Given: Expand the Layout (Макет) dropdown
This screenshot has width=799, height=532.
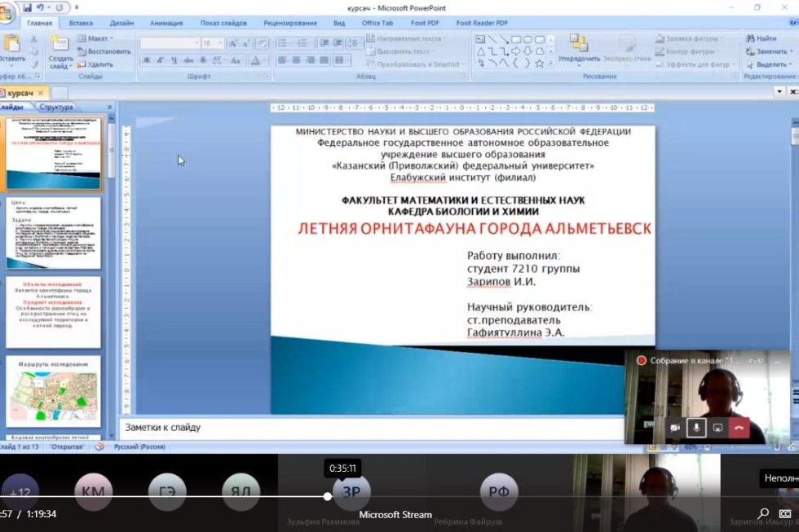Looking at the screenshot, I should coord(99,38).
